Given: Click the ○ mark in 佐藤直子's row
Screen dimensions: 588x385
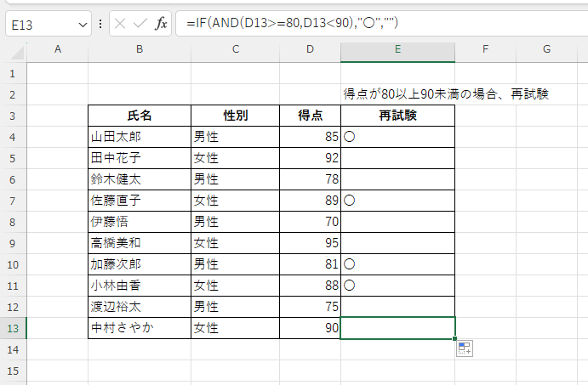Looking at the screenshot, I should point(349,201).
